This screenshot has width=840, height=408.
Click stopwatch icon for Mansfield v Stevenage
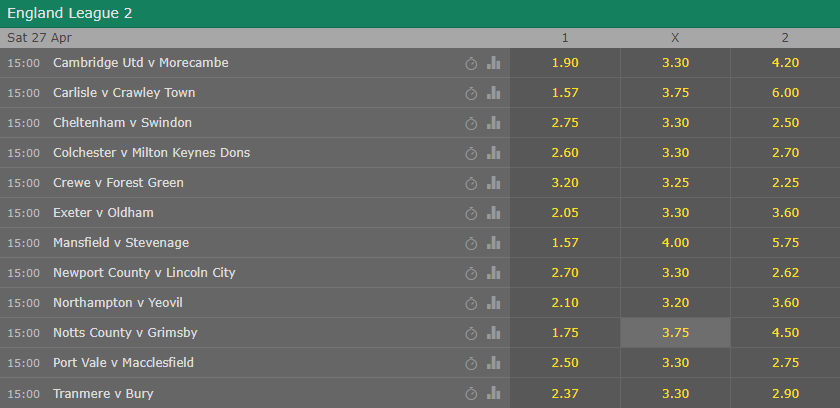coord(471,244)
